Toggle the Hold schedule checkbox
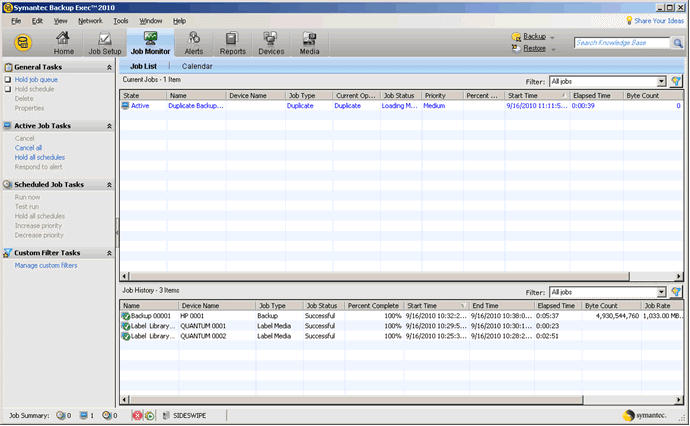Viewport: 690px width, 426px height. coord(7,89)
